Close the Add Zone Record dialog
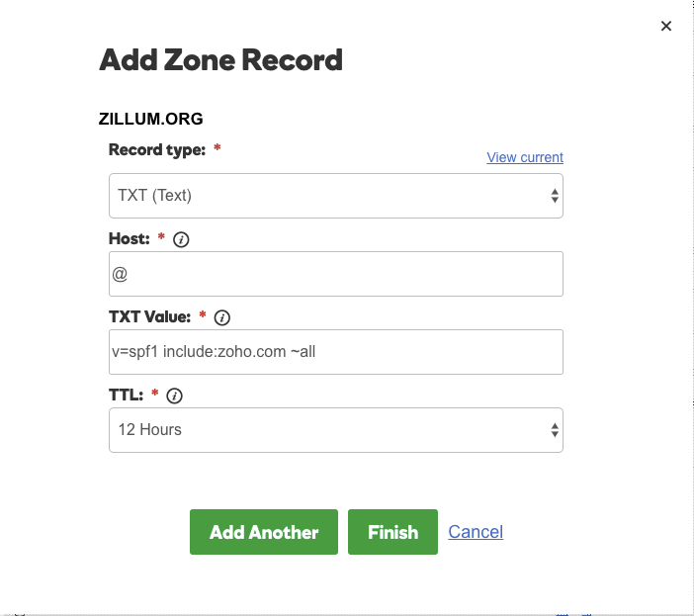Screen dimensions: 694x616 click(x=666, y=27)
